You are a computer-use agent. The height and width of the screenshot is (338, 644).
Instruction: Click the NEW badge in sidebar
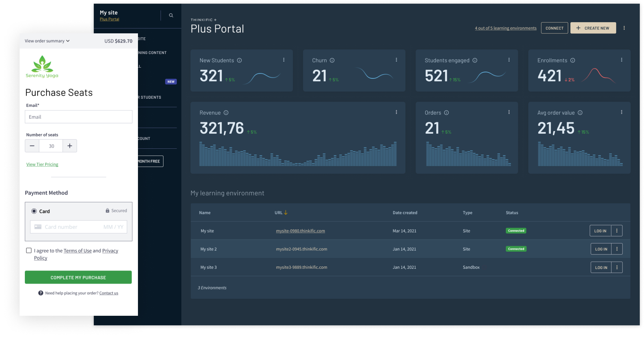click(171, 82)
